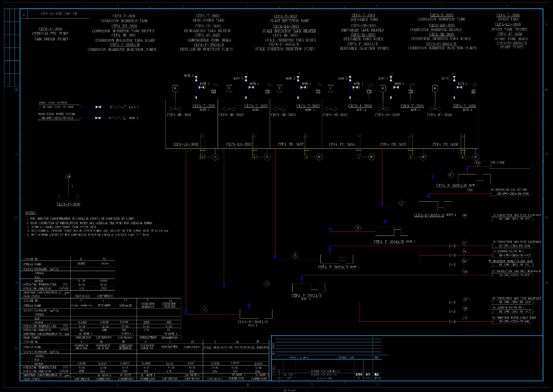Click the SCALE INHIBITOR INJECTION PUMPS heading
This screenshot has width=553, height=392.
[285, 49]
